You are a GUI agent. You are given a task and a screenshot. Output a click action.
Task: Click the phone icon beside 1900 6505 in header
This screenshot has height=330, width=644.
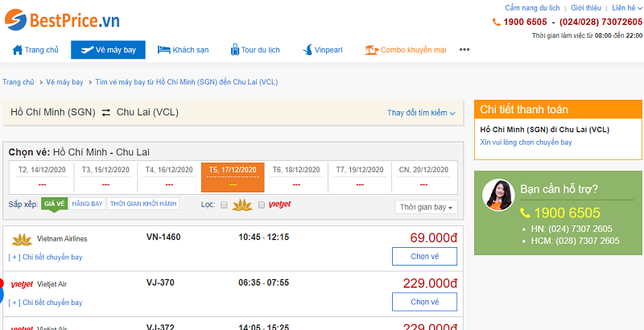click(x=497, y=23)
